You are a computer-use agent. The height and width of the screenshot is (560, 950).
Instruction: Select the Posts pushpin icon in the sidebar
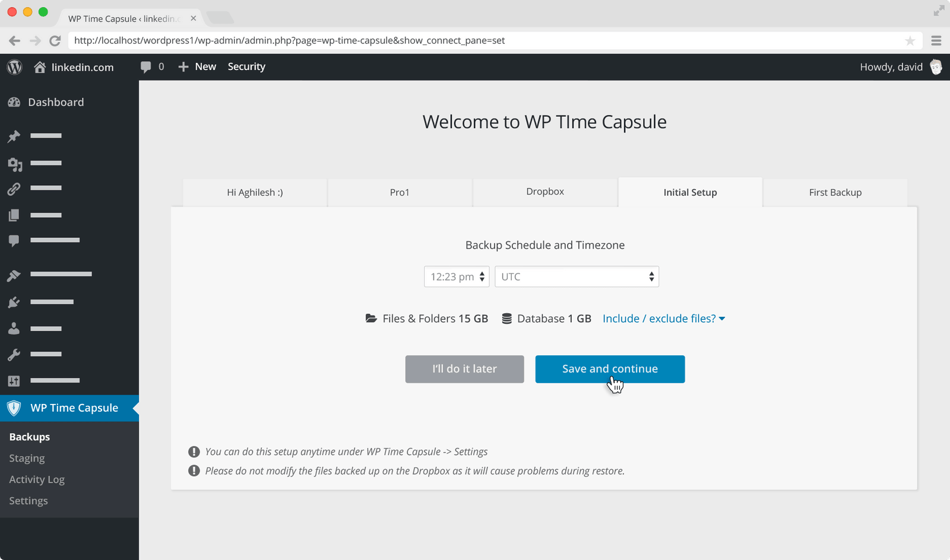13,136
